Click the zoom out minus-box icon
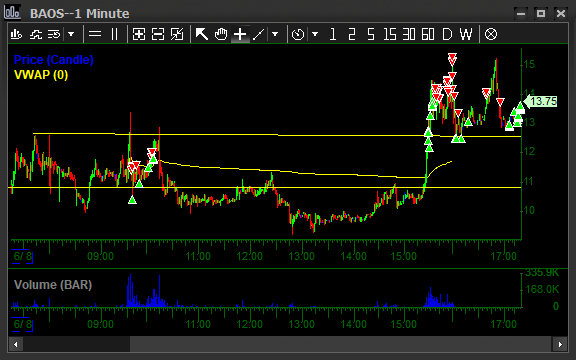The width and height of the screenshot is (576, 360). click(158, 35)
